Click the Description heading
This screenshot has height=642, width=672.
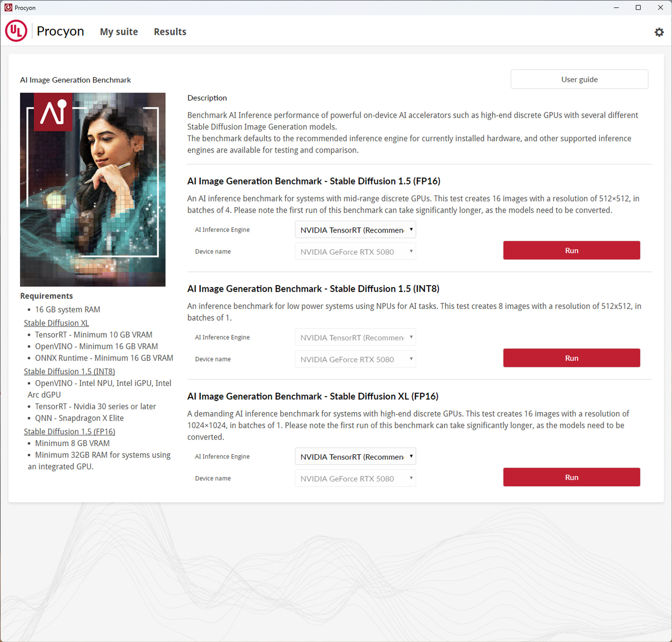click(x=207, y=98)
